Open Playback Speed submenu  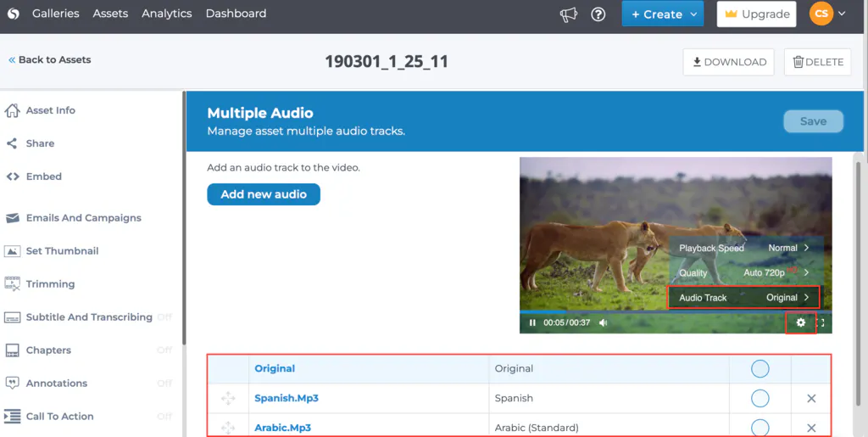744,248
